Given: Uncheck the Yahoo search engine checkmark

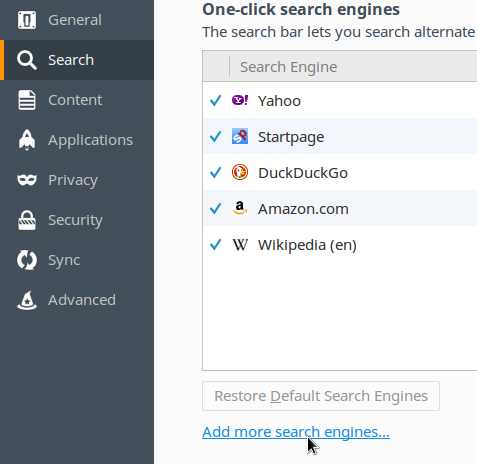Looking at the screenshot, I should (215, 100).
